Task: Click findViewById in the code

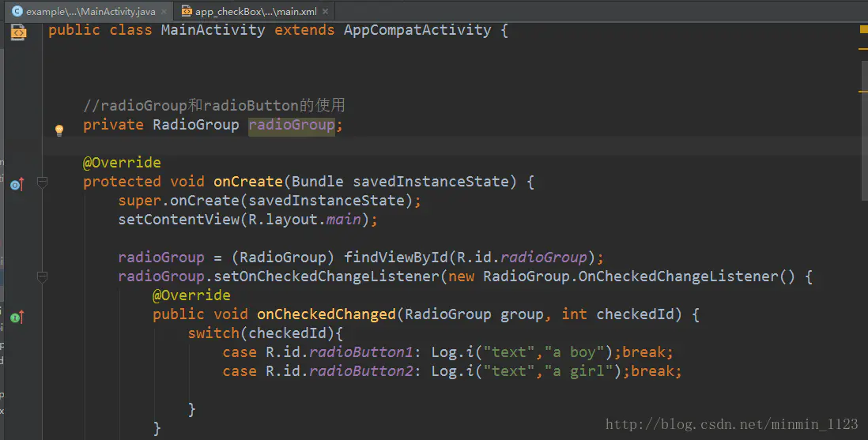Action: click(x=396, y=258)
